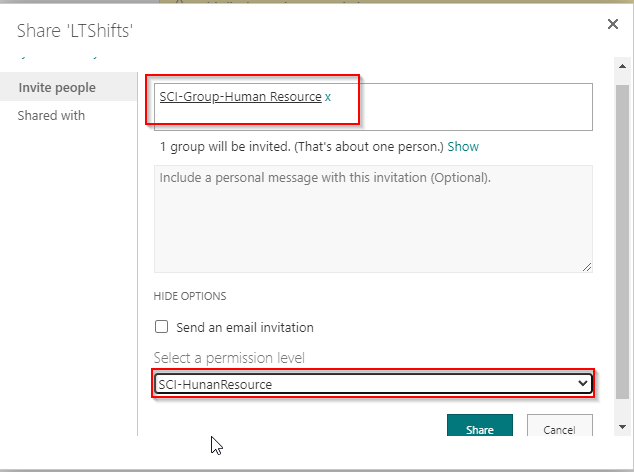Viewport: 634px width, 472px height.
Task: Click the permission level dropdown chevron
Action: point(583,384)
